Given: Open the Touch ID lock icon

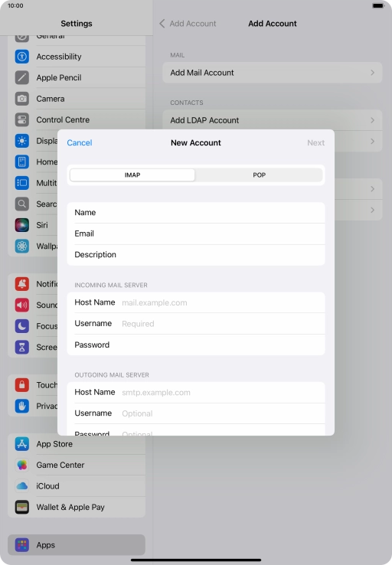Looking at the screenshot, I should point(22,385).
